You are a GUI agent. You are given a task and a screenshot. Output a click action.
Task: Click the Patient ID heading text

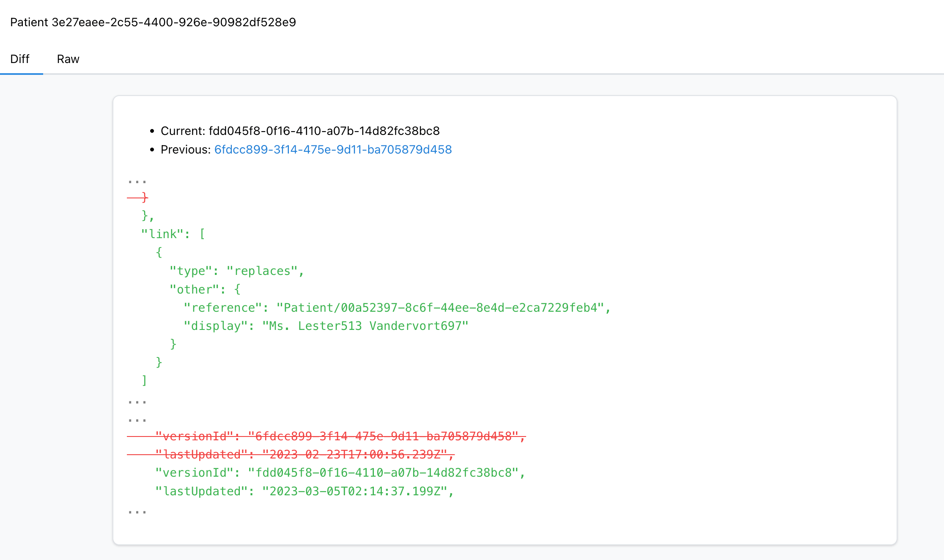(153, 22)
